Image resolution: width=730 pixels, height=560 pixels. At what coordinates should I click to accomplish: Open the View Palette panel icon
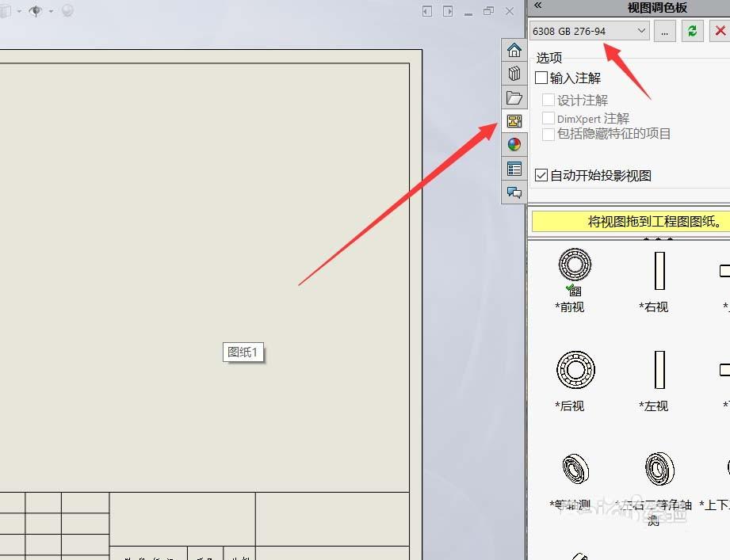point(514,120)
